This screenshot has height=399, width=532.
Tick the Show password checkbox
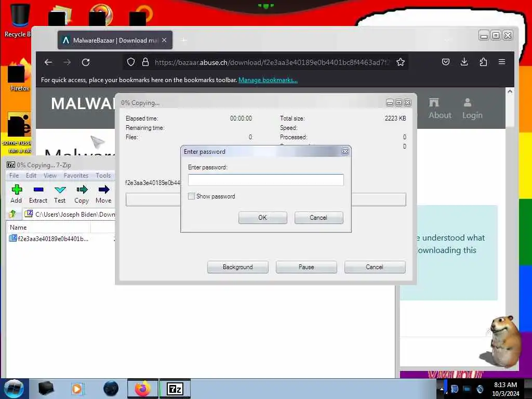coord(191,196)
